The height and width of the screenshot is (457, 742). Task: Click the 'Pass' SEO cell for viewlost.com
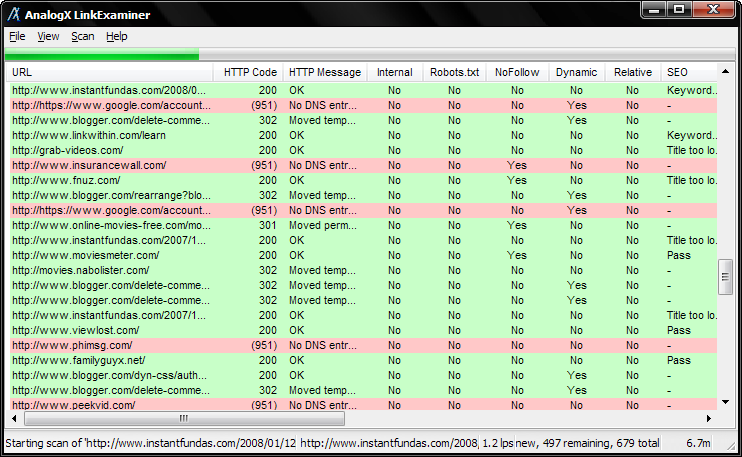coord(679,330)
